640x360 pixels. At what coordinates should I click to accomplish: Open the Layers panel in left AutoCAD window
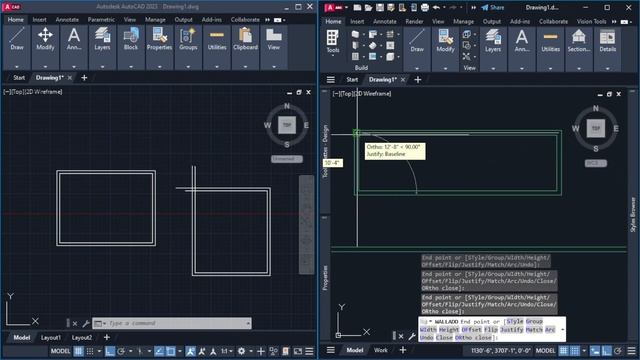[x=102, y=39]
